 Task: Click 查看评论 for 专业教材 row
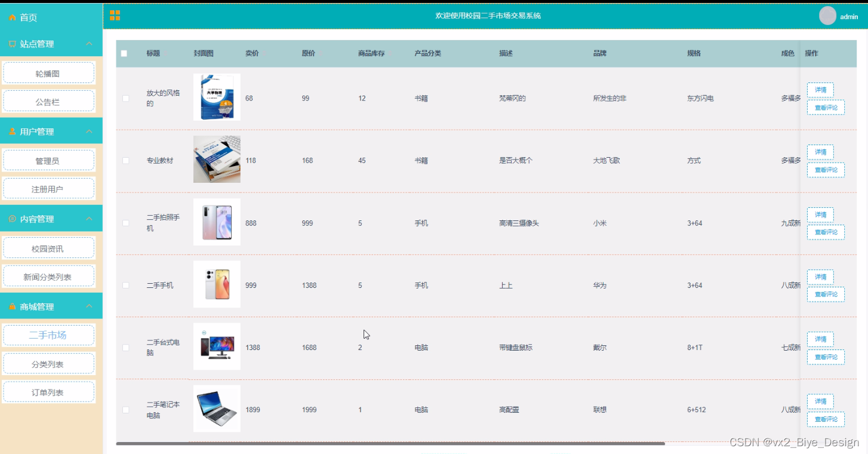(826, 170)
